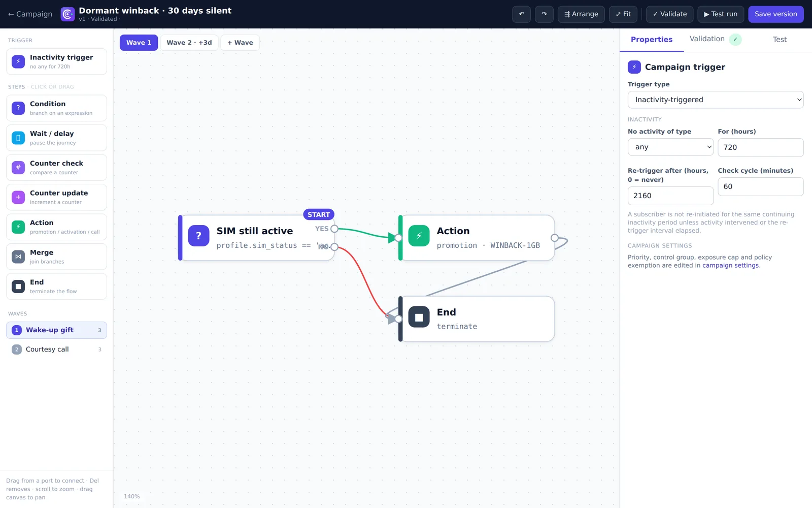Click the Validate button

[x=669, y=14]
